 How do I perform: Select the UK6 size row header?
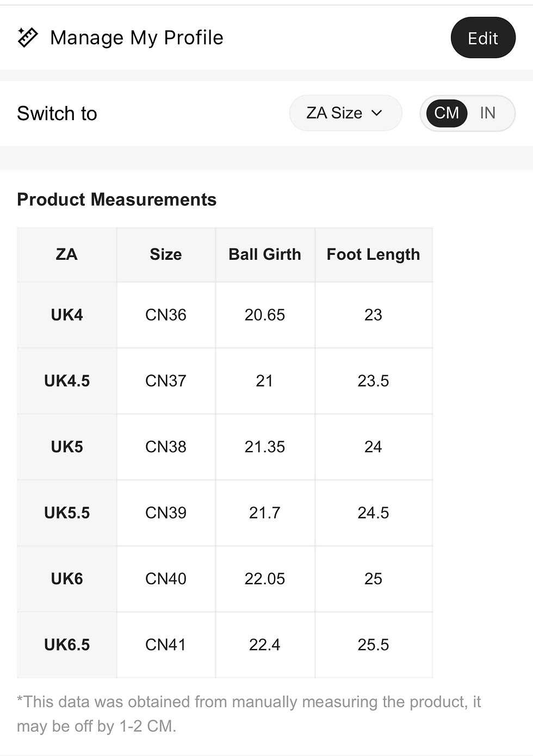pos(67,578)
